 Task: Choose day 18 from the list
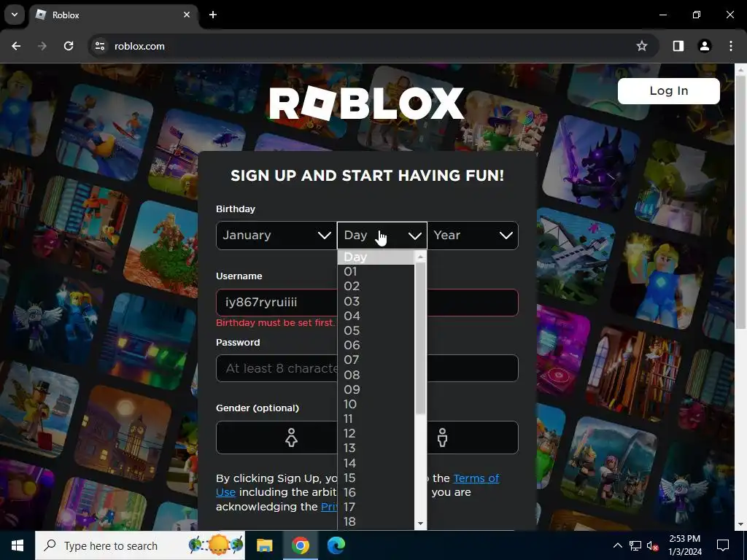pyautogui.click(x=376, y=522)
